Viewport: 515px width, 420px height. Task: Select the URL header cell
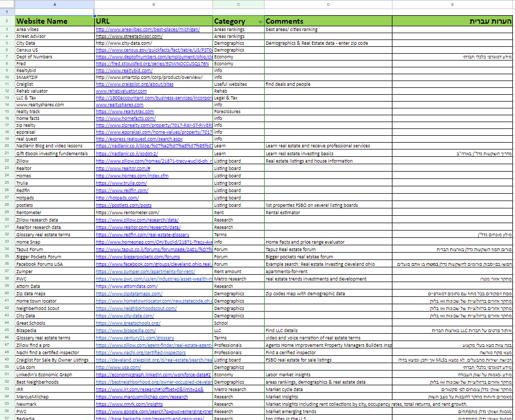click(153, 21)
